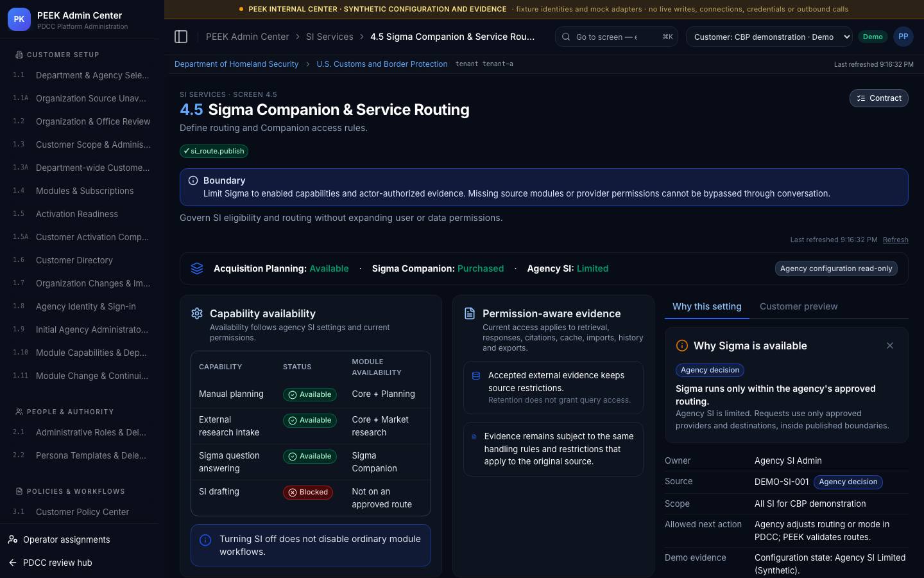
Task: Click the Demo environment badge
Action: tap(873, 37)
